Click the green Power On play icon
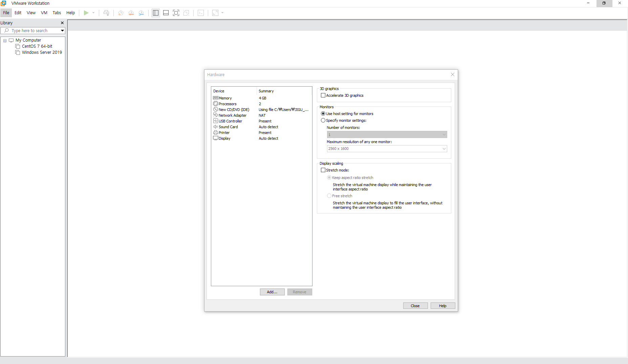628x364 pixels. (x=86, y=13)
